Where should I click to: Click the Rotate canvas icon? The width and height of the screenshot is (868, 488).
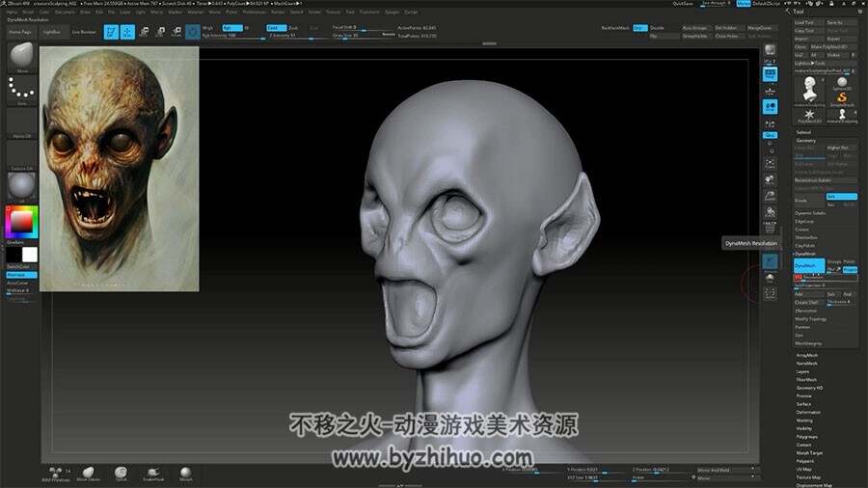point(770,213)
